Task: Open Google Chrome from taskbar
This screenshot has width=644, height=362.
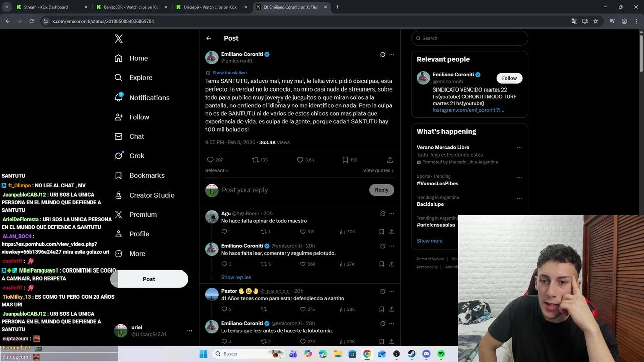Action: [367, 354]
